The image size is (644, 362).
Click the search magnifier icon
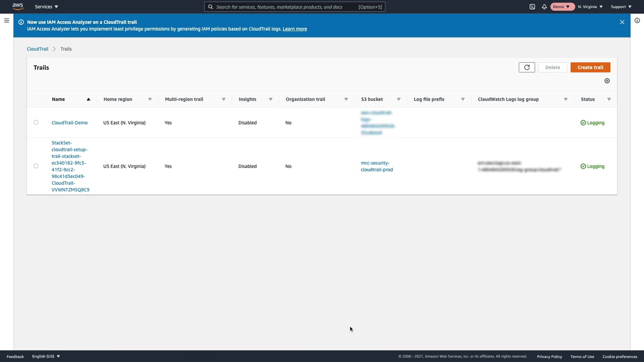coord(211,7)
